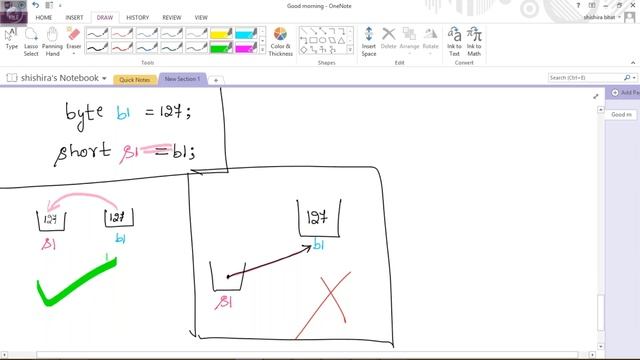Click the search magnifier icon
The width and height of the screenshot is (640, 360).
point(627,78)
